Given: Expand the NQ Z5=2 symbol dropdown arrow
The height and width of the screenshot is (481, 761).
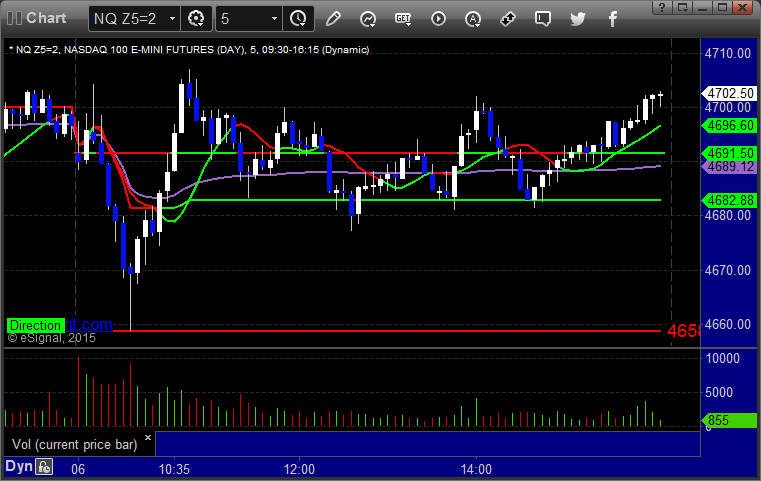Looking at the screenshot, I should (x=172, y=18).
